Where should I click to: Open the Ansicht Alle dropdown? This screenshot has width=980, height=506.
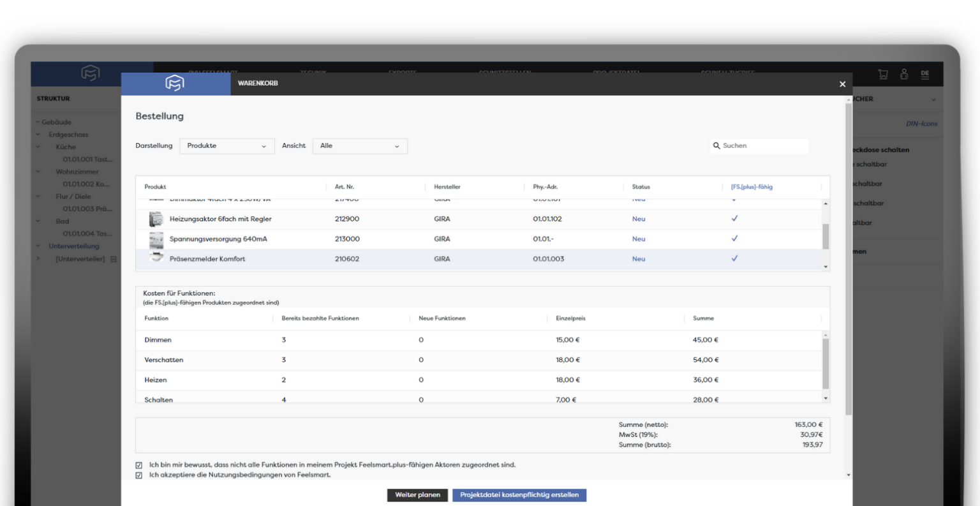click(360, 146)
